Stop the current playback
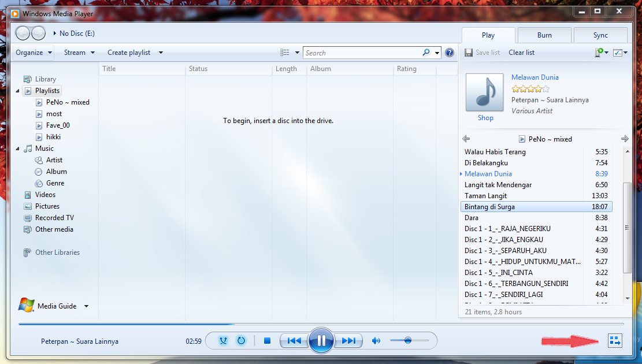Viewport: 642px width, 364px height. point(268,341)
